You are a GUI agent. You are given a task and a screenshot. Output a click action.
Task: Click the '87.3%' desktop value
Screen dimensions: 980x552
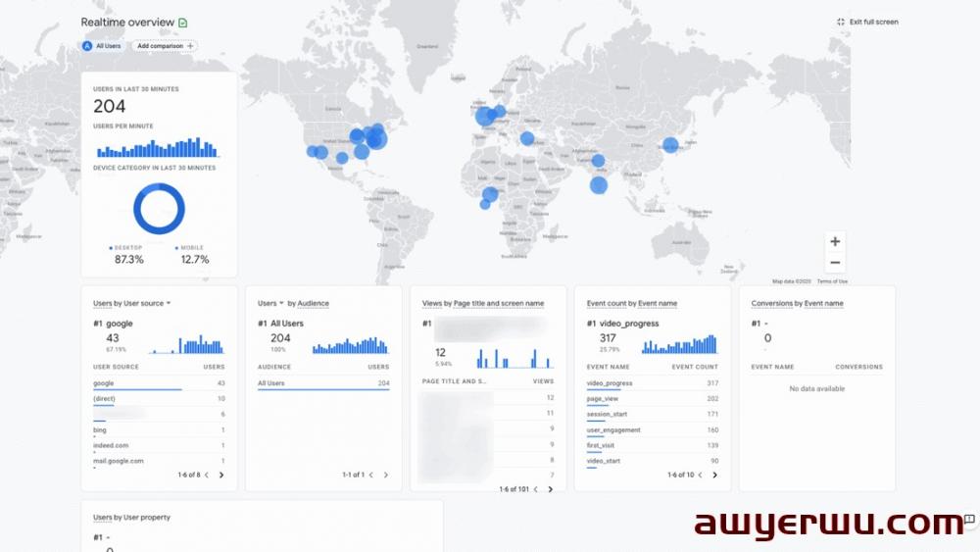pos(128,260)
